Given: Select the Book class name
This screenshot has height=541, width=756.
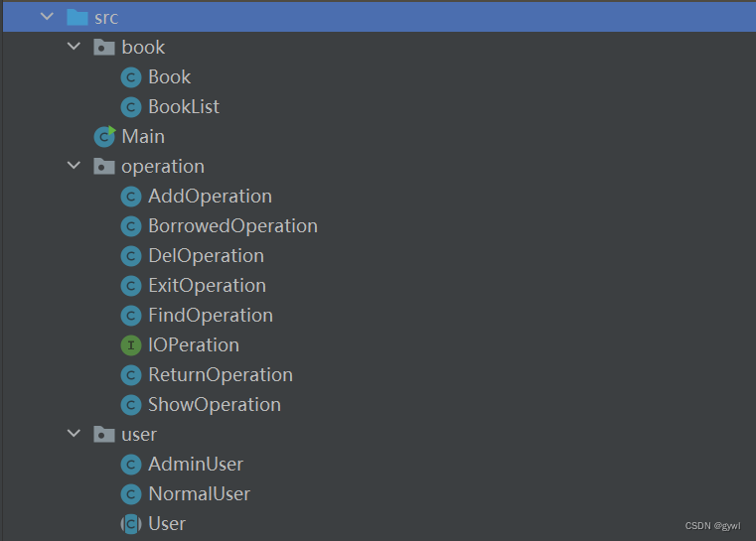Looking at the screenshot, I should 169,77.
